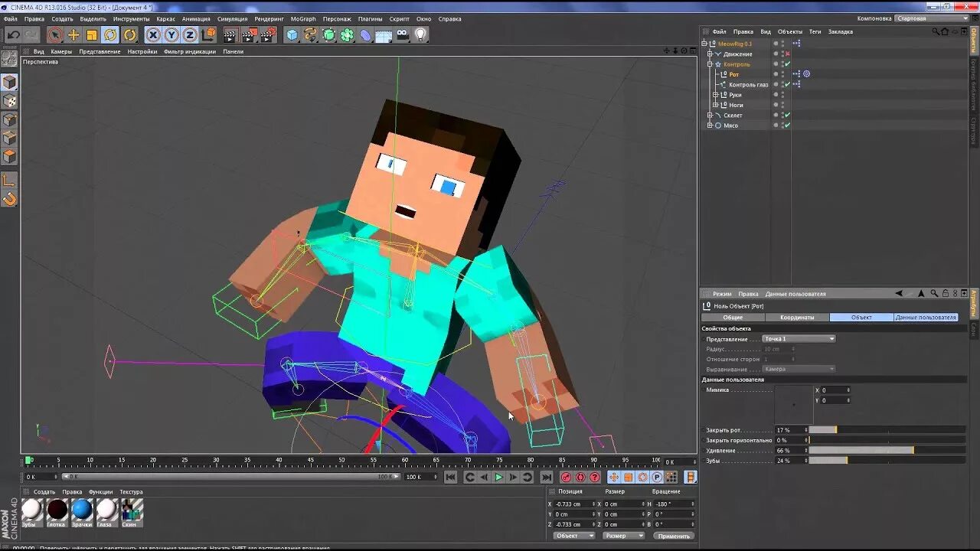Click render active view clapperboard icon
The height and width of the screenshot is (551, 980).
point(230,34)
